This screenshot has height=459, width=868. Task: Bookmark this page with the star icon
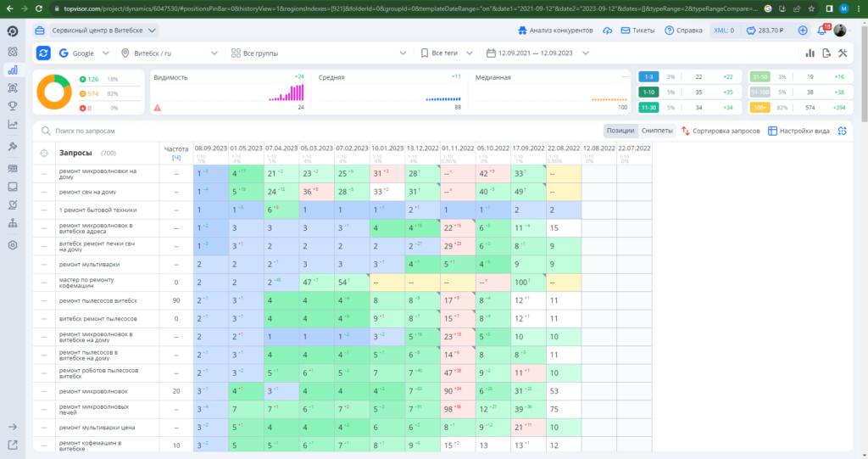[811, 8]
